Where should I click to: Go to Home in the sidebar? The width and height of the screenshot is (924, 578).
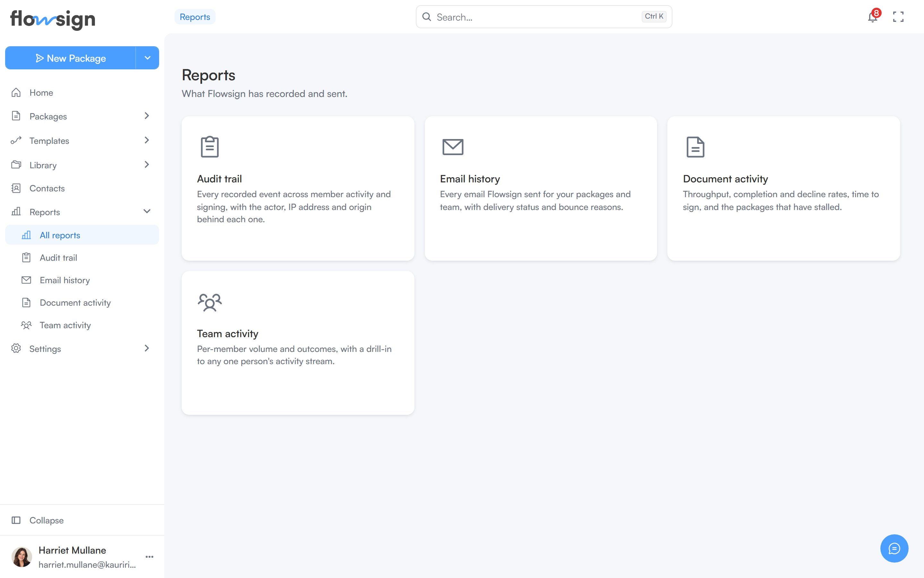pos(82,92)
